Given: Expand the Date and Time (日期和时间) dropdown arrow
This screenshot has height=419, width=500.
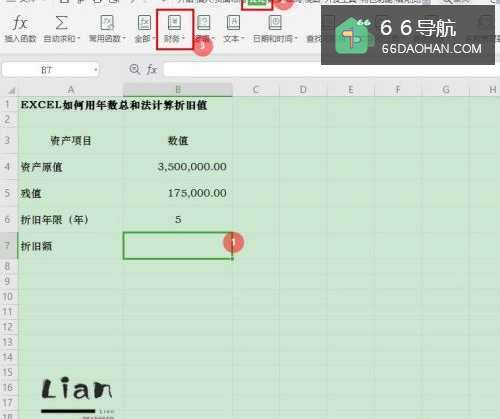Looking at the screenshot, I should pos(296,39).
